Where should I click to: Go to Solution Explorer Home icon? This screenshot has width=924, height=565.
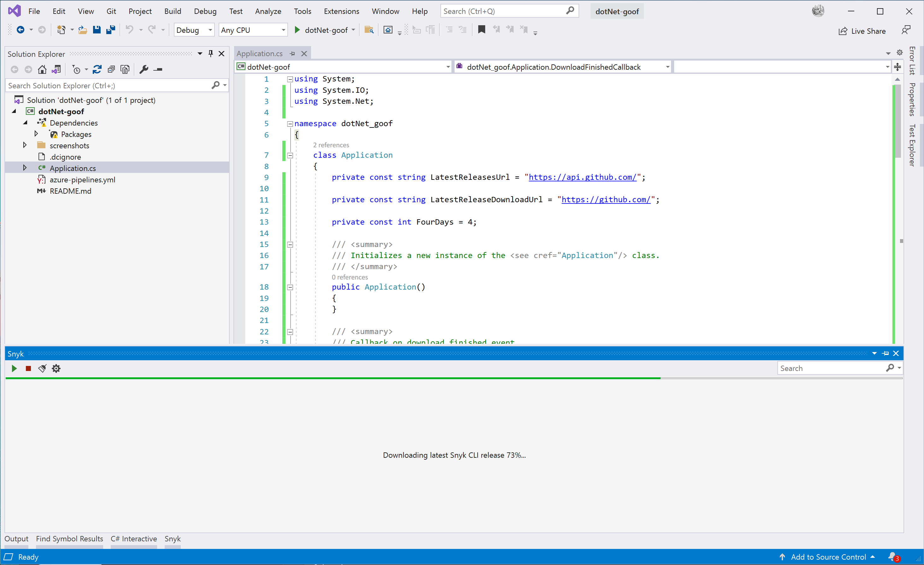click(42, 69)
